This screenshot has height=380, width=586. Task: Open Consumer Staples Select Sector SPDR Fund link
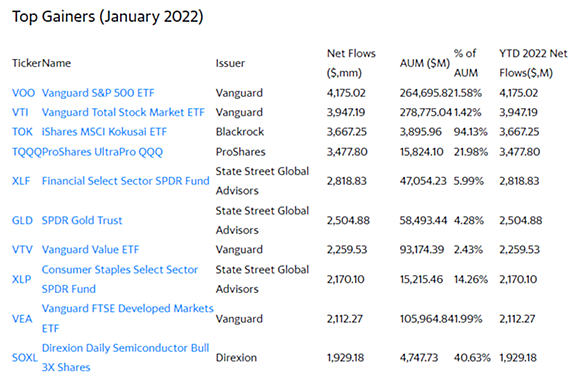(120, 279)
